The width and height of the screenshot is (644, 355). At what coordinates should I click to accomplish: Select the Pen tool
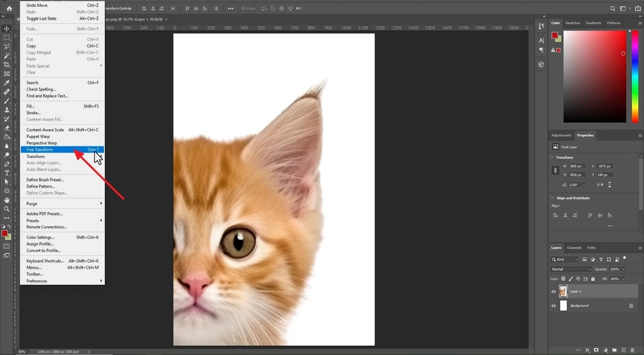[7, 164]
